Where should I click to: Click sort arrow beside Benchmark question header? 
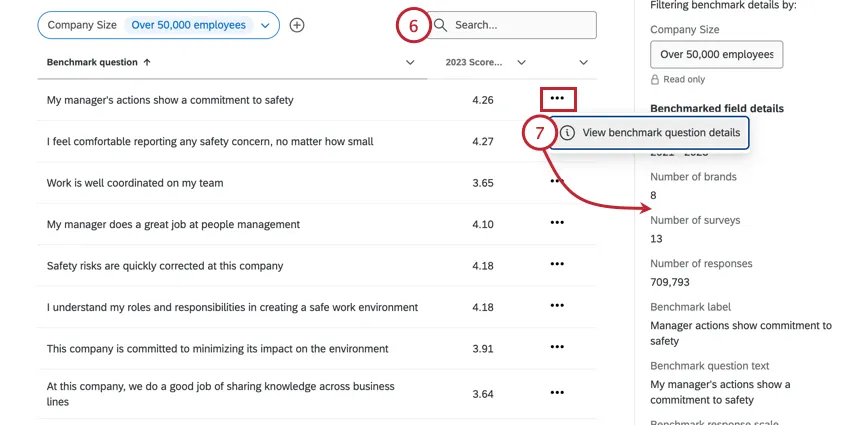point(148,62)
